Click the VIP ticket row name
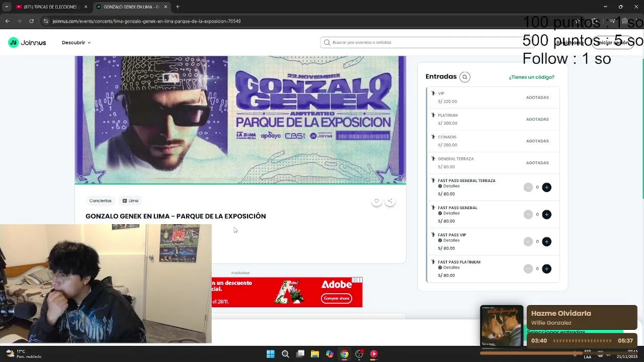 (x=441, y=94)
